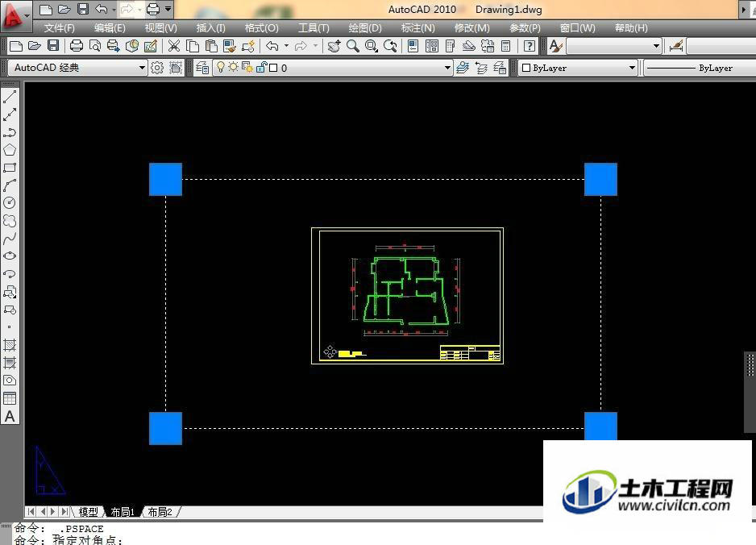The image size is (756, 545).
Task: Select the Table tool
Action: coord(10,398)
